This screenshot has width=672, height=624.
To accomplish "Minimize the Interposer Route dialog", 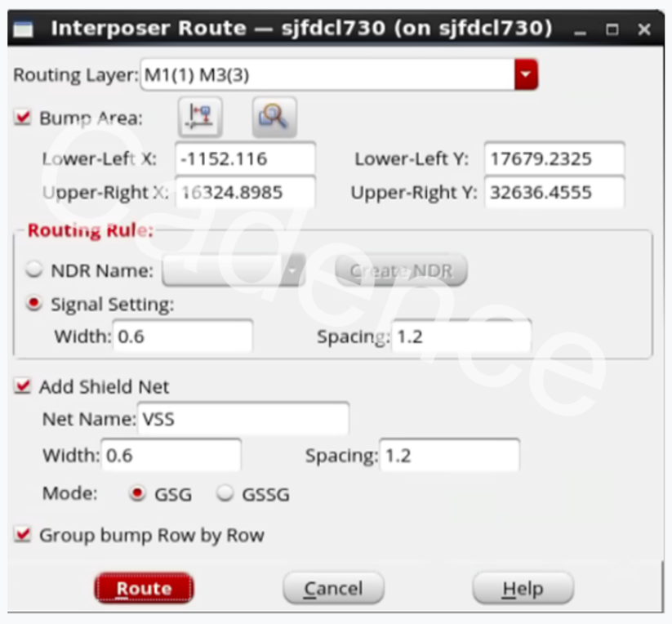I will pyautogui.click(x=580, y=30).
